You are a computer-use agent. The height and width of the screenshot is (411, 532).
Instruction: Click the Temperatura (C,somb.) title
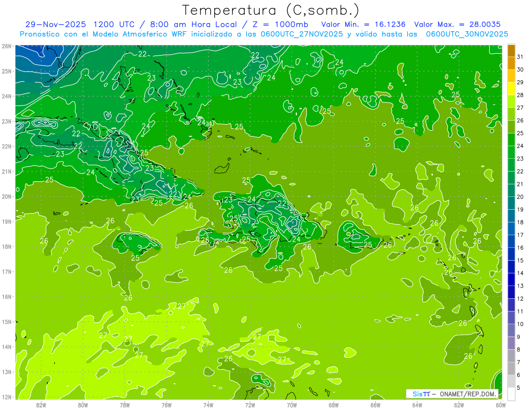[271, 10]
